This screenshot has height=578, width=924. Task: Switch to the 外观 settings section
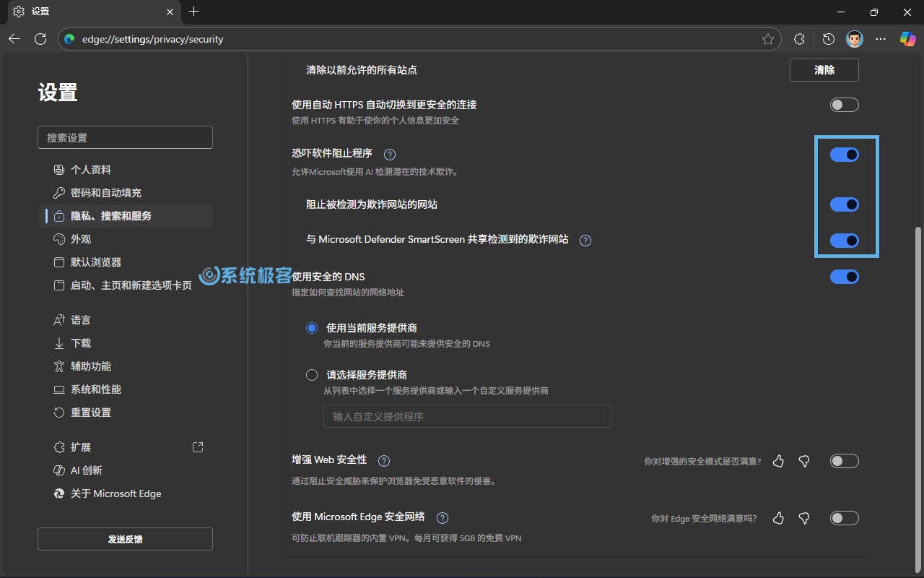pyautogui.click(x=81, y=238)
